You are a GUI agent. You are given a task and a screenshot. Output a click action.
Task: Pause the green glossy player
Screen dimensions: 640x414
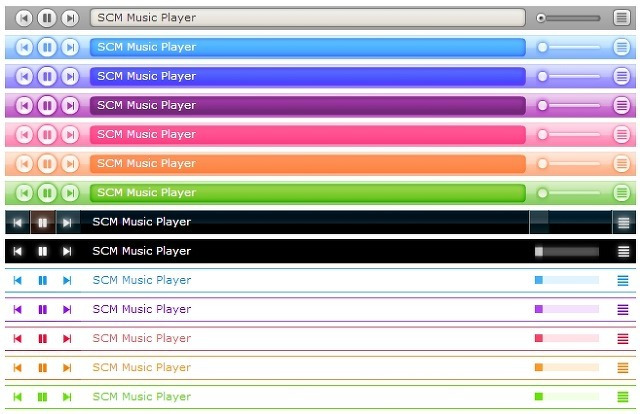(x=47, y=193)
